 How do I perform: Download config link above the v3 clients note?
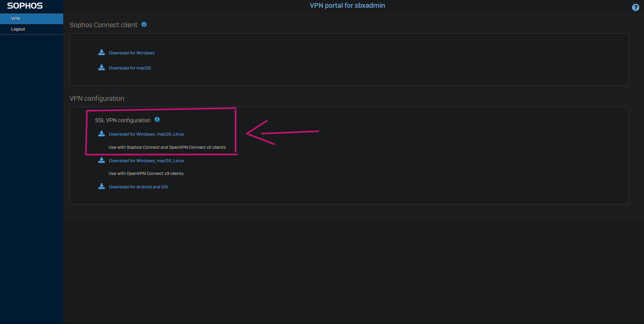click(146, 161)
